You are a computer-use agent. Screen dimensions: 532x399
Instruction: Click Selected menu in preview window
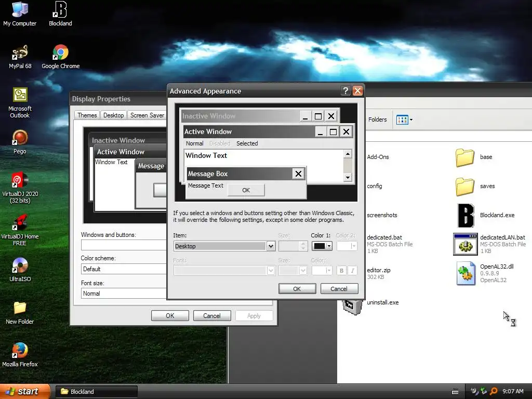tap(247, 143)
